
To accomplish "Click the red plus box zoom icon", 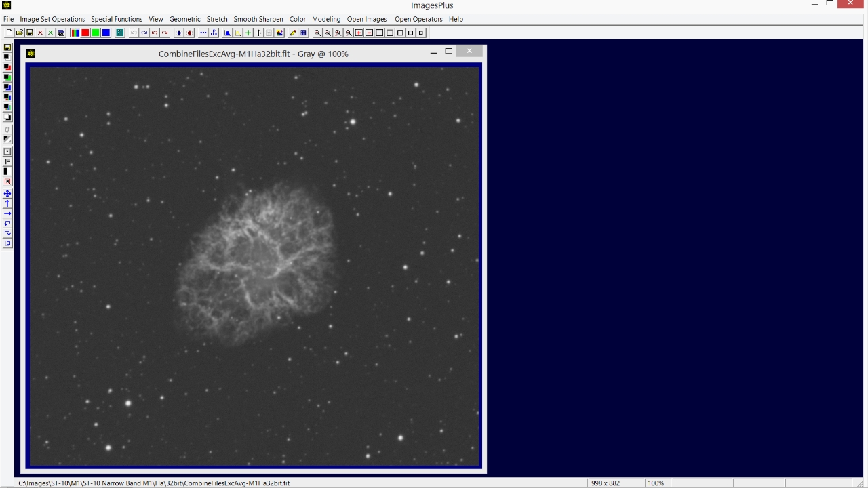I will pos(359,33).
